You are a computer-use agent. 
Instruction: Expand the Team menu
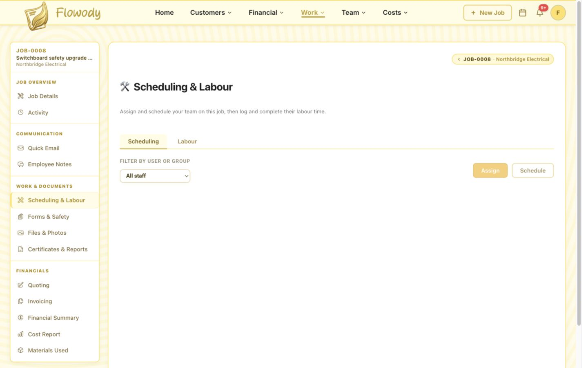(x=354, y=13)
